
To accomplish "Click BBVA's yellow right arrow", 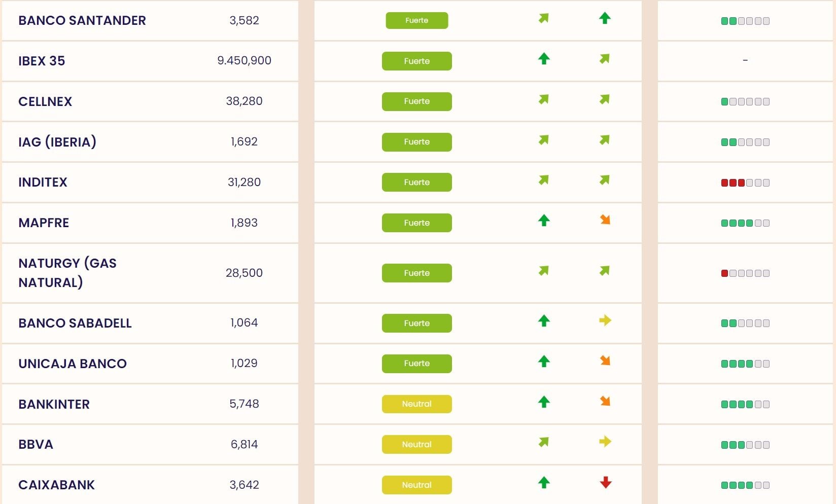I will (605, 442).
